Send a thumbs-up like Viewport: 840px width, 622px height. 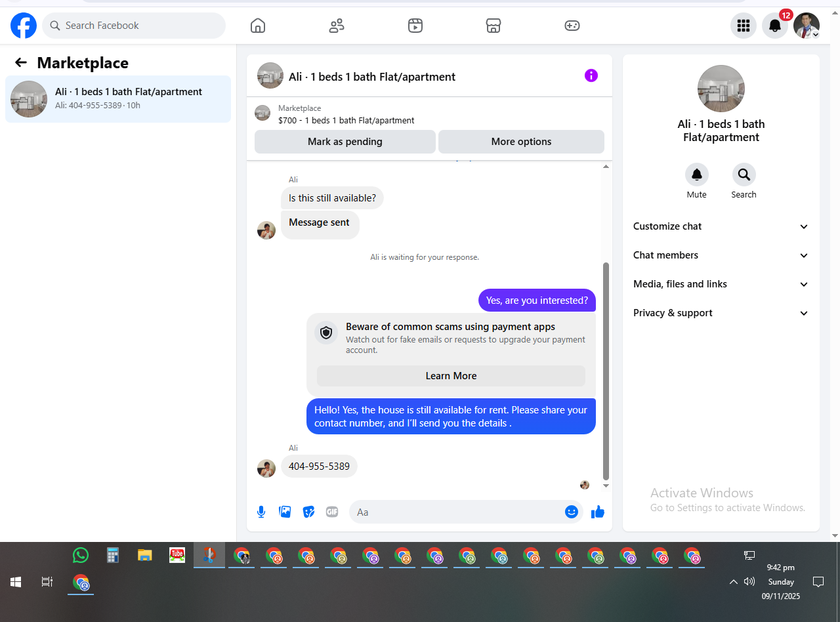click(x=597, y=512)
